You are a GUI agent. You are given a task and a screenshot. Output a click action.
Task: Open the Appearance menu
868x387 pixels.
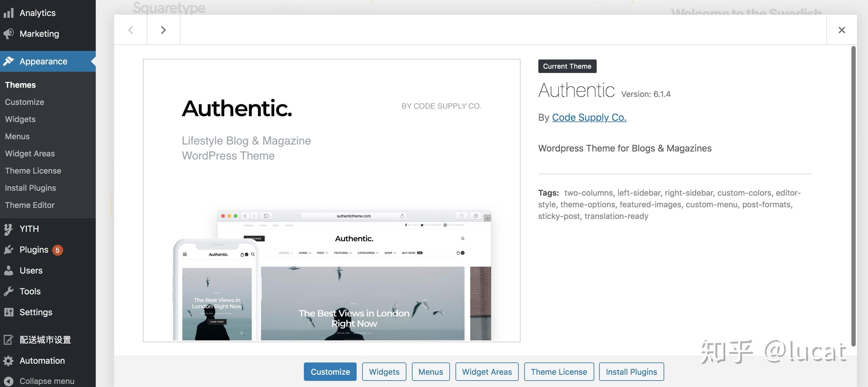48,61
